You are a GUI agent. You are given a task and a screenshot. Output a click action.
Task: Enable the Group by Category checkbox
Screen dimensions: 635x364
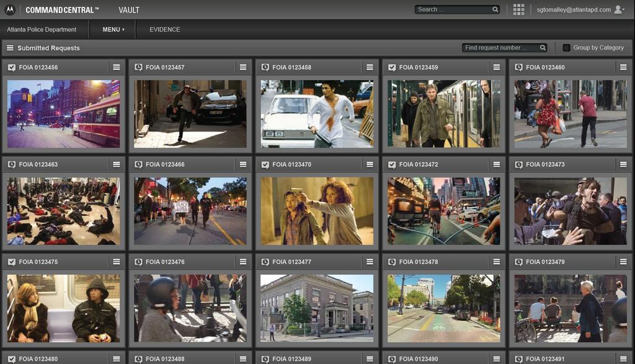click(567, 48)
